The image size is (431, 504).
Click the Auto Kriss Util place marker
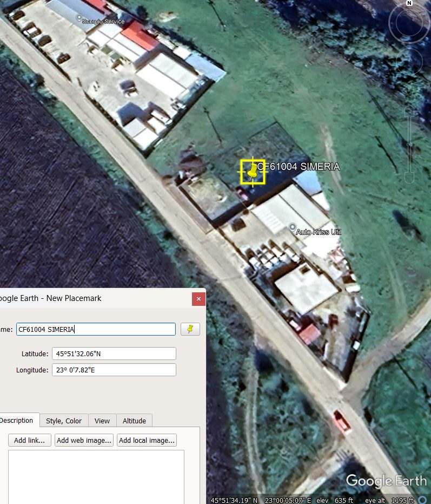292,227
